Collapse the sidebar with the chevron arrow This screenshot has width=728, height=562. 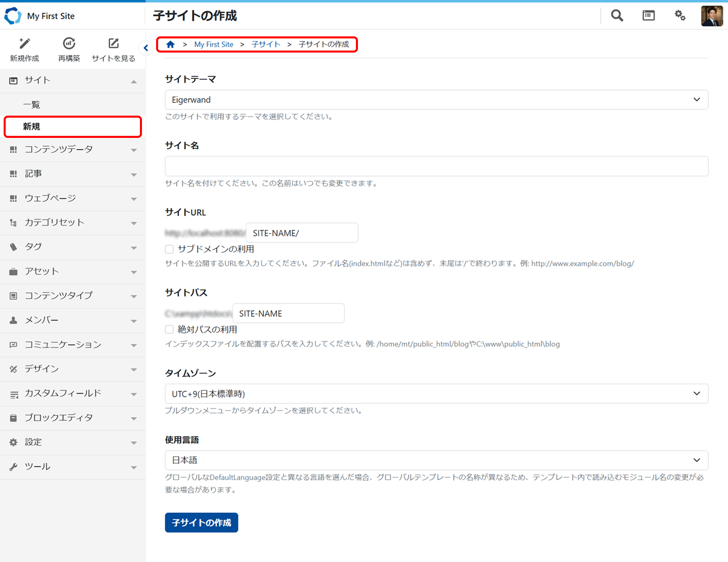(x=146, y=48)
